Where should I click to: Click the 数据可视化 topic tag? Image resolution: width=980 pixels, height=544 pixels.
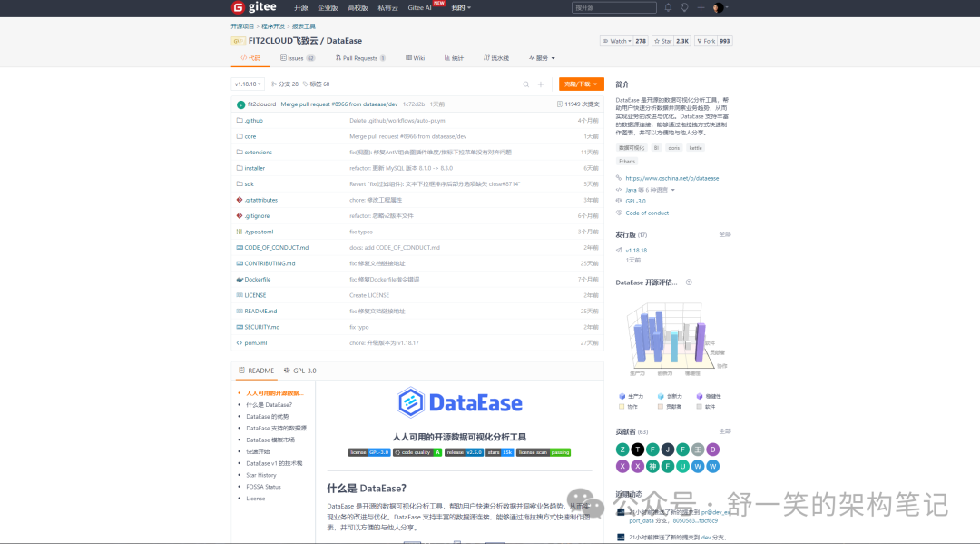pos(632,148)
